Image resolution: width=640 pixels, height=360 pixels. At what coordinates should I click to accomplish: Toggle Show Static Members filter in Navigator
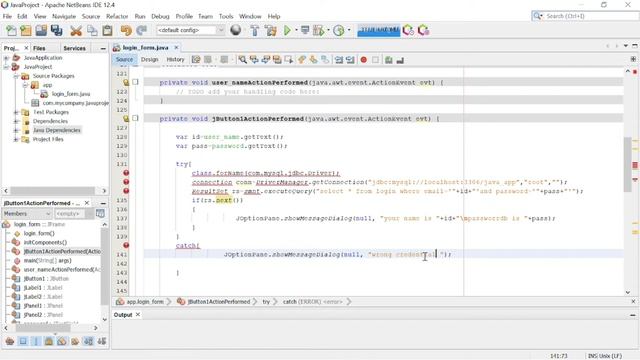[36, 341]
